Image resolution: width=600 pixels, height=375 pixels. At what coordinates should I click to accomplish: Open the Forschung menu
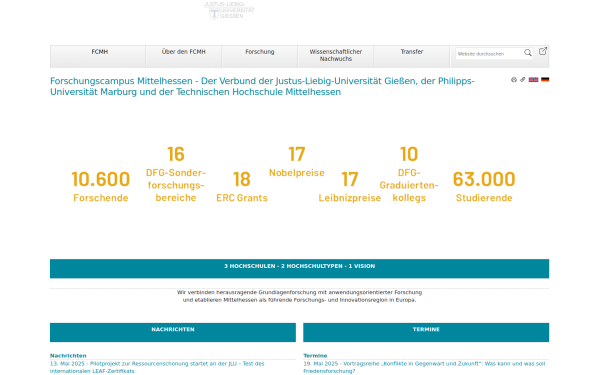[260, 56]
